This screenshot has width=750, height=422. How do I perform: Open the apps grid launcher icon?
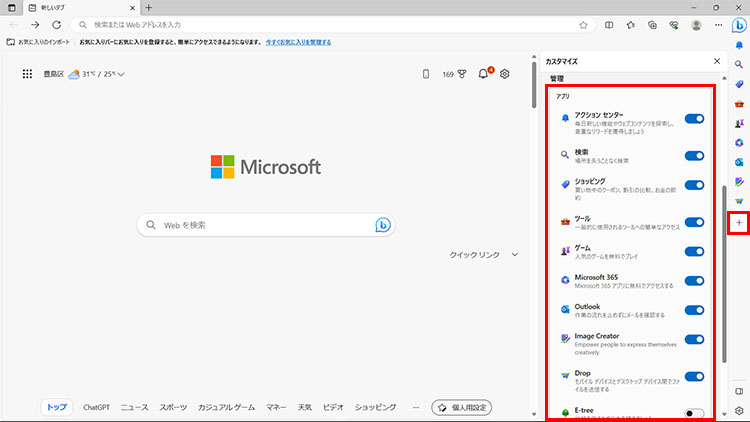click(x=27, y=74)
